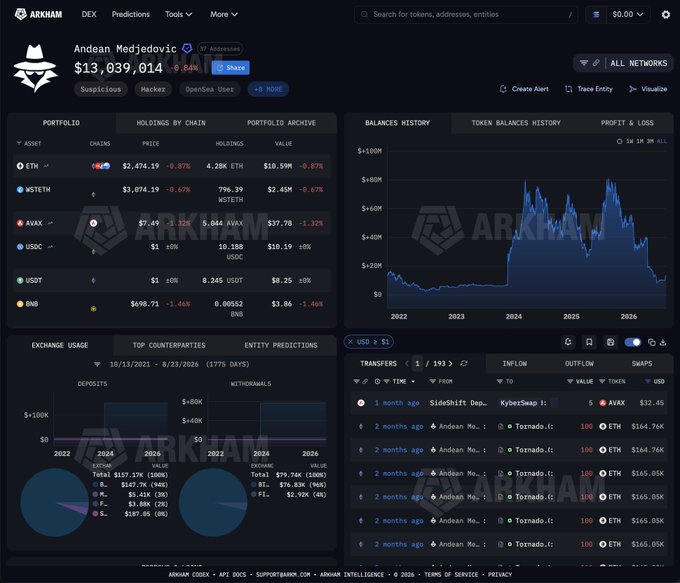Open the Time column sort dropdown arrow
Screen dimensions: 680x583
click(413, 381)
